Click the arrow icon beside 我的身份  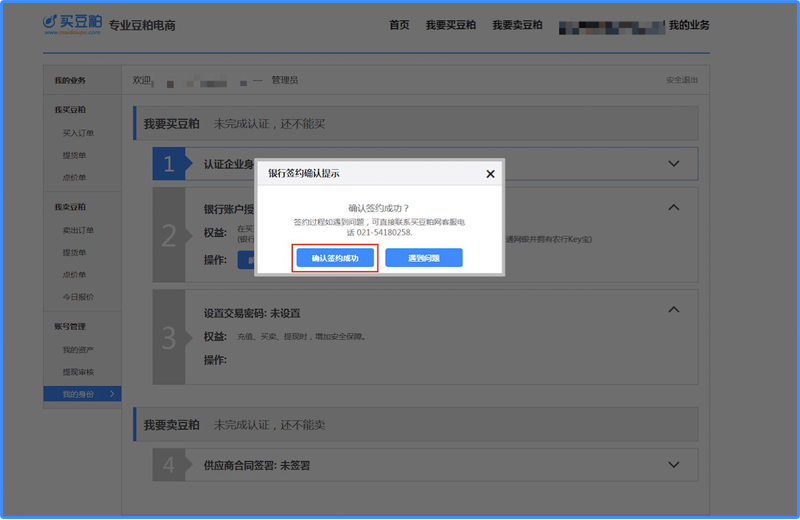click(x=111, y=395)
